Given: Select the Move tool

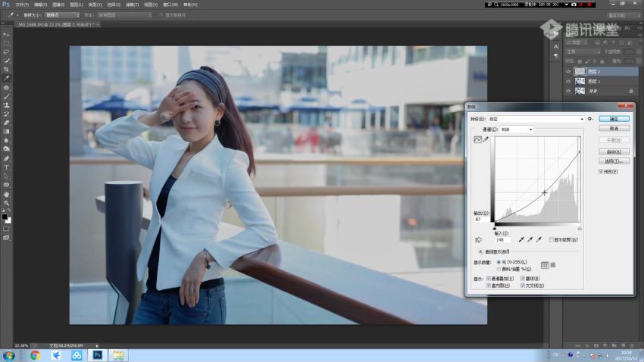Looking at the screenshot, I should (6, 35).
